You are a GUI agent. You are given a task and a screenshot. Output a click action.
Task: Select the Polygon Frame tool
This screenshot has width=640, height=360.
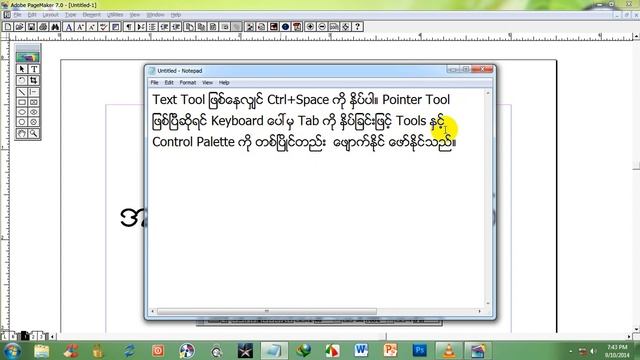(x=34, y=122)
